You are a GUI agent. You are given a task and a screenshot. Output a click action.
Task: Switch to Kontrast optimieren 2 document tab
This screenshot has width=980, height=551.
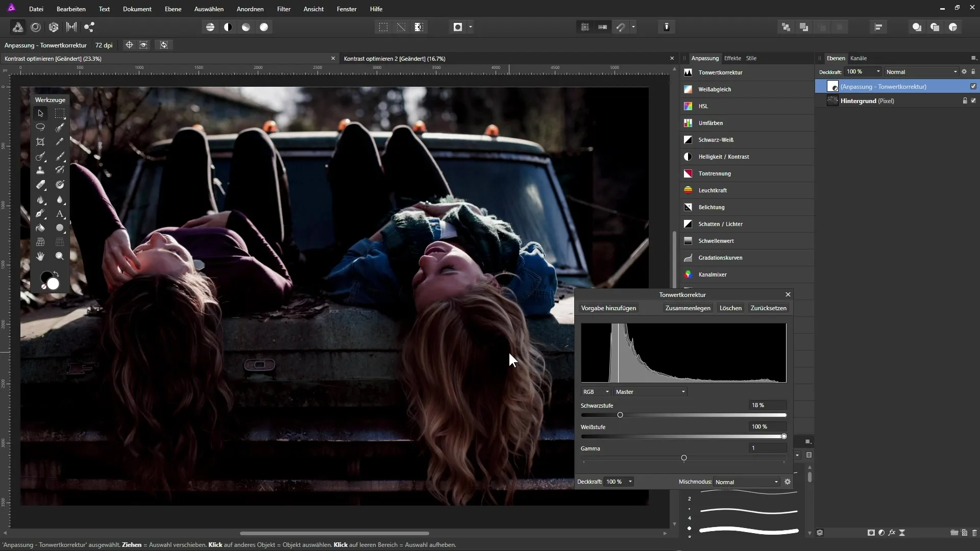pos(395,59)
